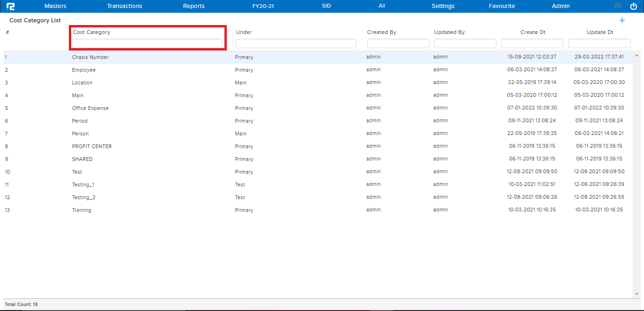
Task: Open the PROFIT CENTER cost category
Action: [x=92, y=146]
